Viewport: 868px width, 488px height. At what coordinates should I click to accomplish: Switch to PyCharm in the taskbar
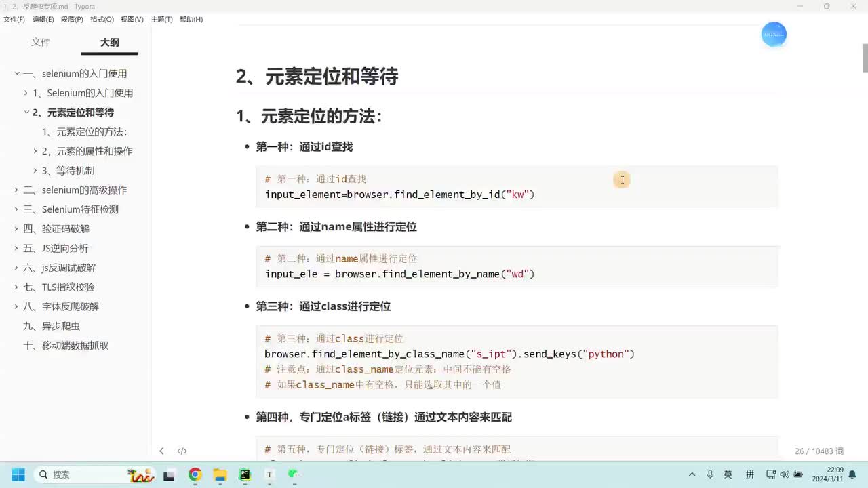(245, 474)
